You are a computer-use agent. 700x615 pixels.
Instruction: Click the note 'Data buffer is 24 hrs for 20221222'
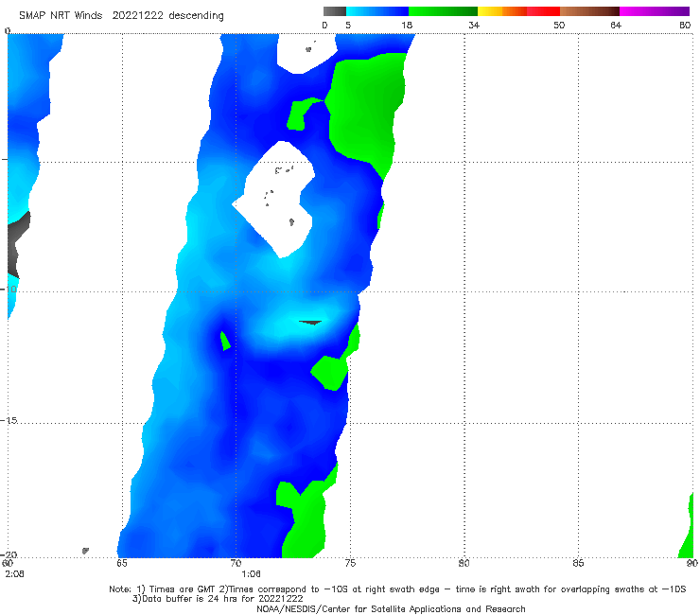[218, 599]
